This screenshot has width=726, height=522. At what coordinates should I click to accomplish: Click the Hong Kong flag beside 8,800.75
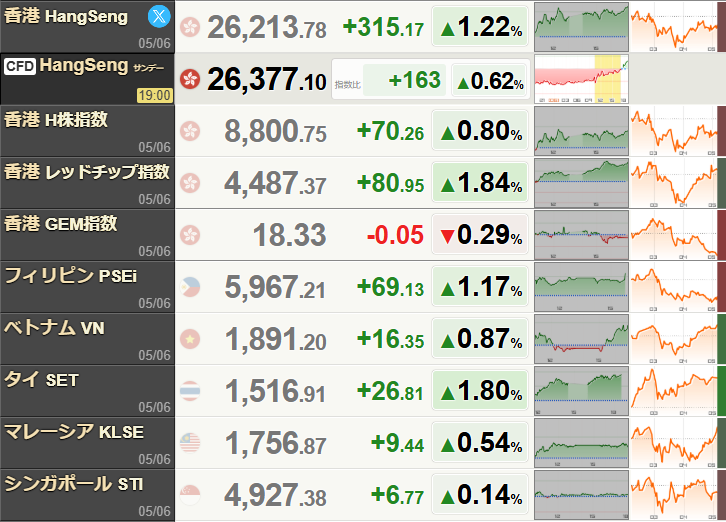[x=190, y=131]
